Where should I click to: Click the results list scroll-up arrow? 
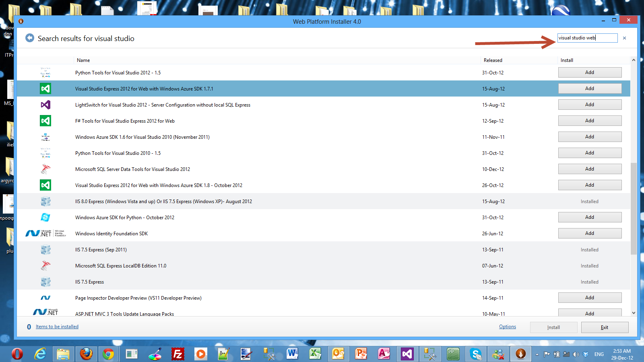634,60
